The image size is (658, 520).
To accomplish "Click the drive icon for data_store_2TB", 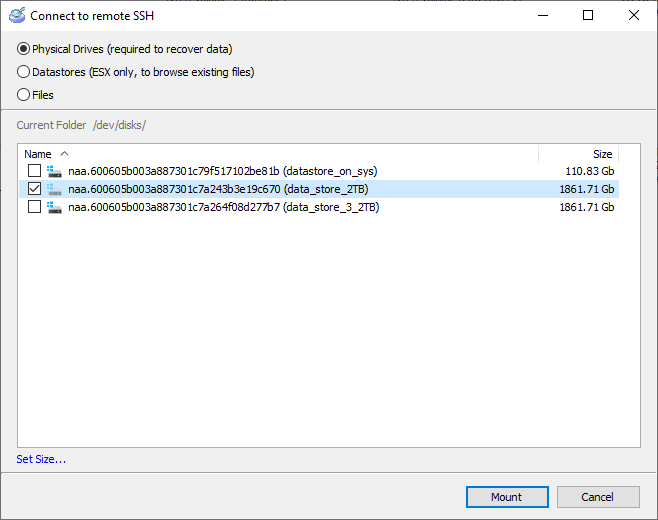I will 54,189.
